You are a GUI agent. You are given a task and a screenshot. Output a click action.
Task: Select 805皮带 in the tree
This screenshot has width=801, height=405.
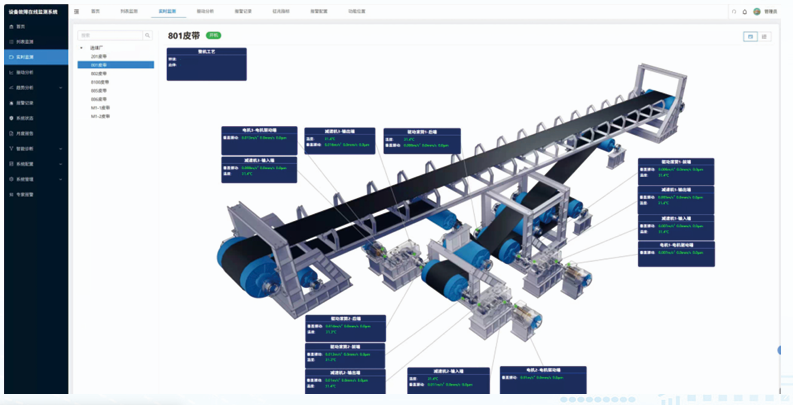click(99, 90)
